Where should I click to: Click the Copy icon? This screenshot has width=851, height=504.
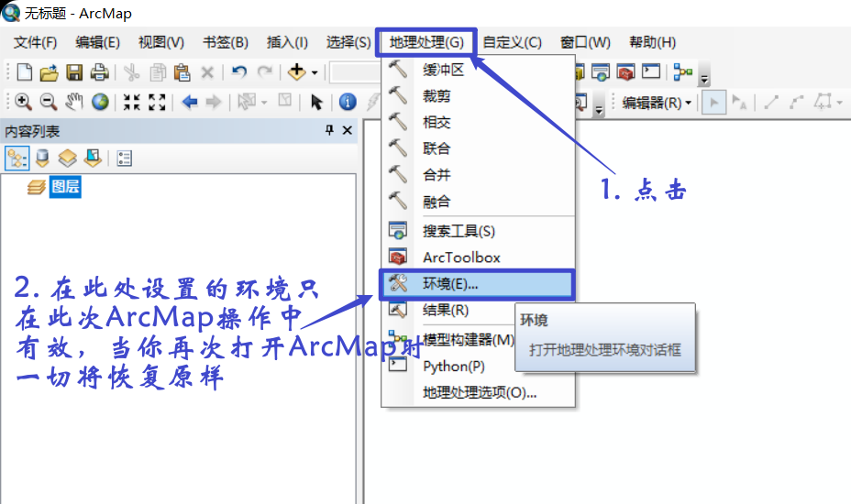(158, 72)
